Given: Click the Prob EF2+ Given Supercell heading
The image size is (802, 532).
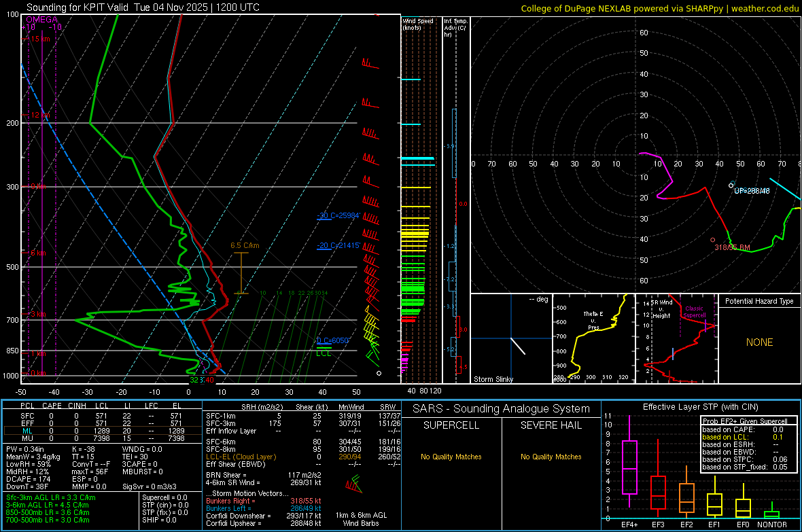Looking at the screenshot, I should point(745,421).
